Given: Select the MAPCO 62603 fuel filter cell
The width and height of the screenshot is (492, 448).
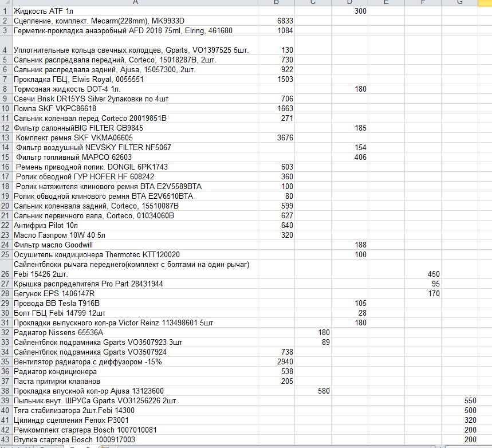Looking at the screenshot, I should pos(135,157).
